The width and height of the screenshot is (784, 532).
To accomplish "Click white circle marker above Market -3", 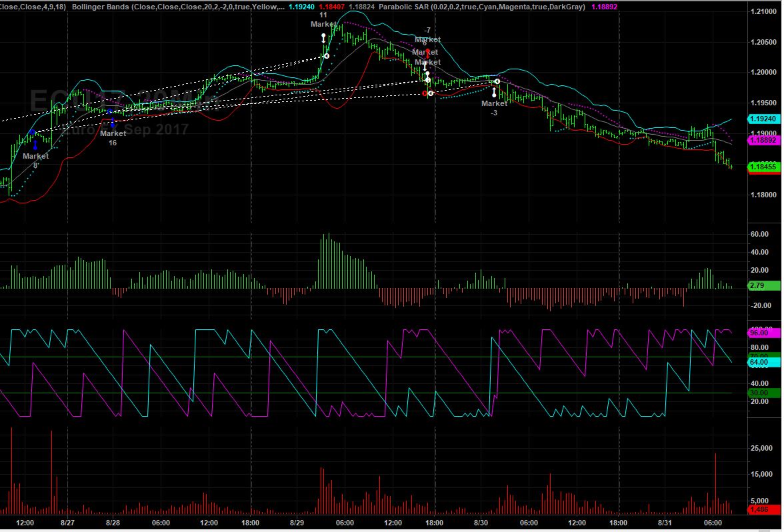I will [497, 81].
